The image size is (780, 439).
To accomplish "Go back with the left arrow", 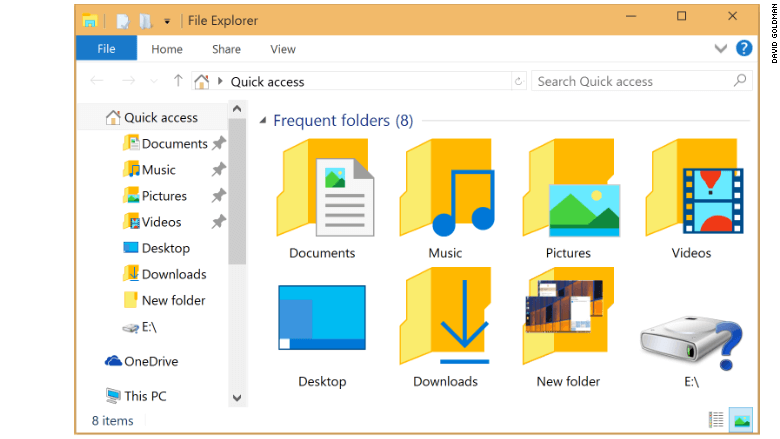I will click(97, 81).
